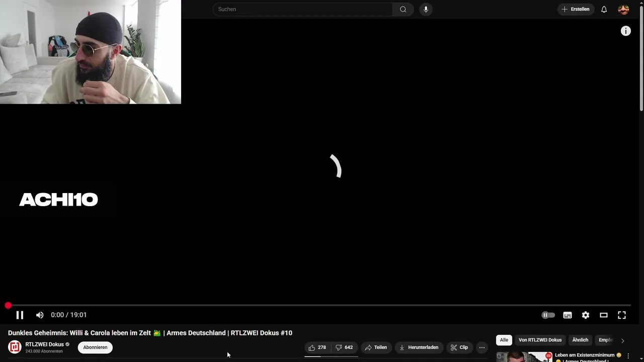Open RTLZWEI Dokus channel name link
644x362 pixels.
[x=45, y=344]
